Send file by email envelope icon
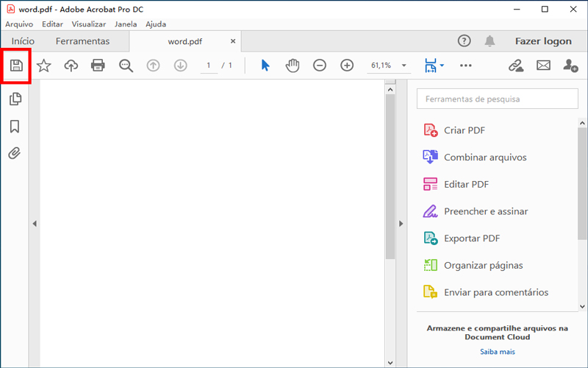 (543, 66)
